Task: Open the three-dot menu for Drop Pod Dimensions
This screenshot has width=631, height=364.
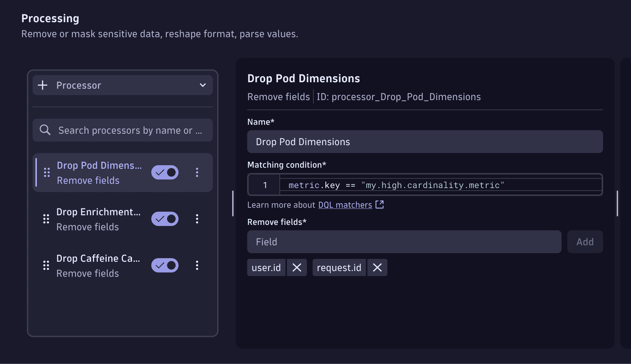Action: point(197,172)
